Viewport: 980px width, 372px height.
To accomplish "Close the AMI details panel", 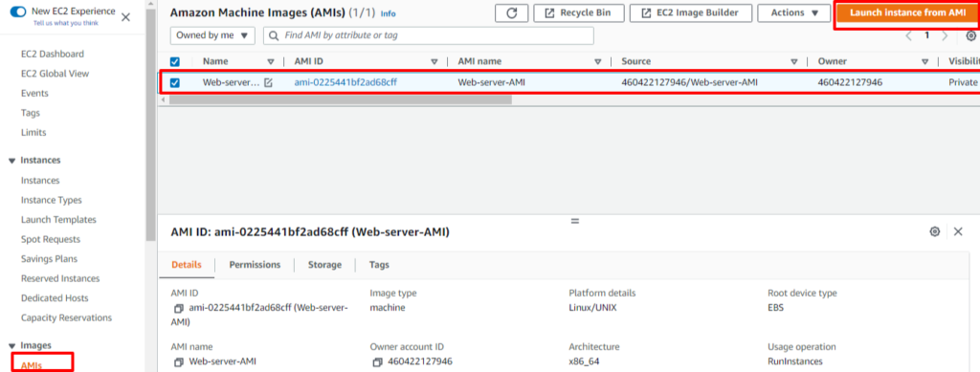I will pyautogui.click(x=958, y=231).
